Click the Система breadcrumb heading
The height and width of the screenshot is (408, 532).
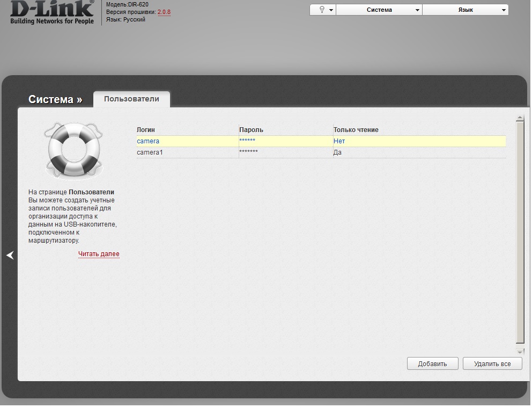click(x=55, y=99)
